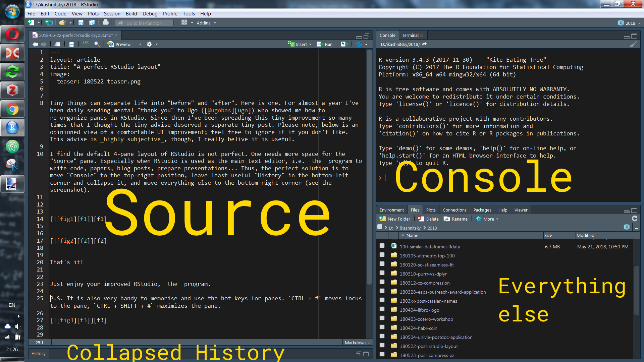The image size is (644, 362).
Task: Click the Preview button
Action: [119, 44]
